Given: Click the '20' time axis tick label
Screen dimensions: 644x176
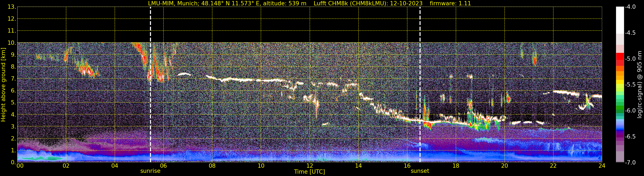Looking at the screenshot, I should pos(505,166).
